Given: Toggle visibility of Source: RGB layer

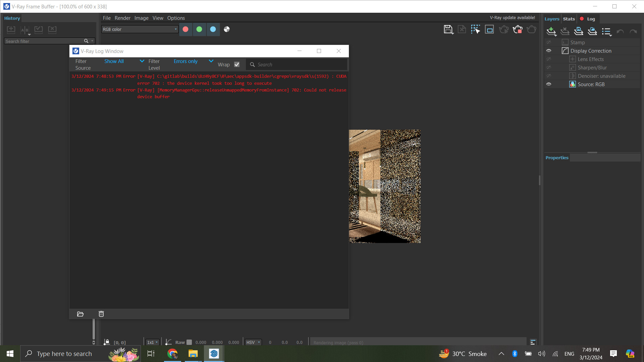Looking at the screenshot, I should (x=549, y=84).
